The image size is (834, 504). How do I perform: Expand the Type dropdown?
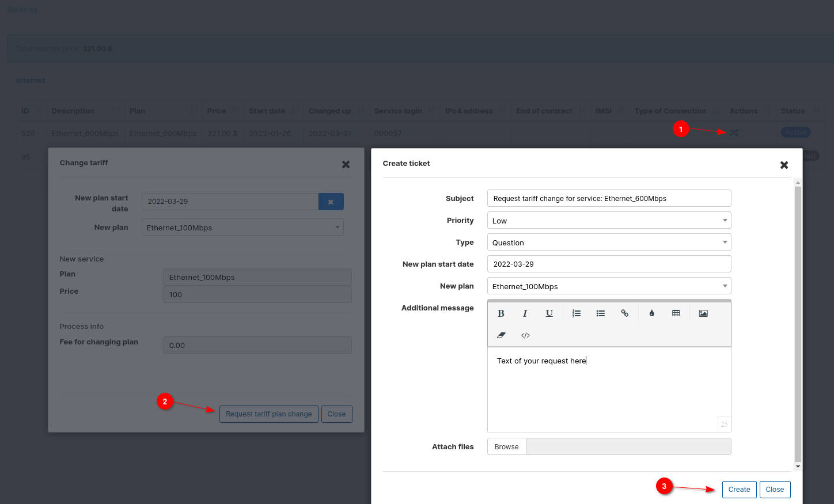(609, 242)
